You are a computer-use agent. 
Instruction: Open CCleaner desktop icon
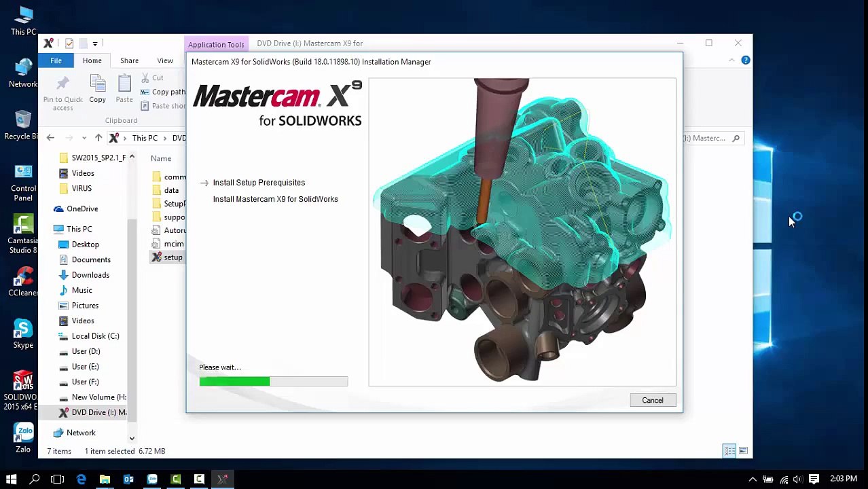pyautogui.click(x=23, y=282)
